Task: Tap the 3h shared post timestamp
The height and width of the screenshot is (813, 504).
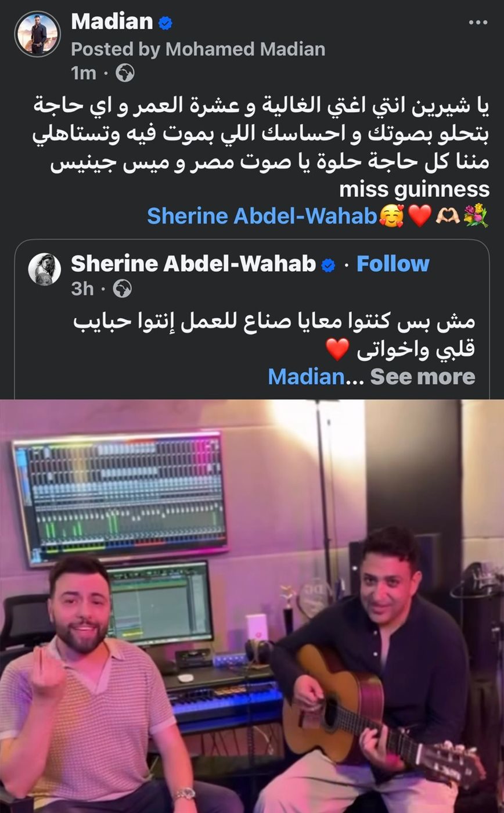Action: click(x=82, y=289)
